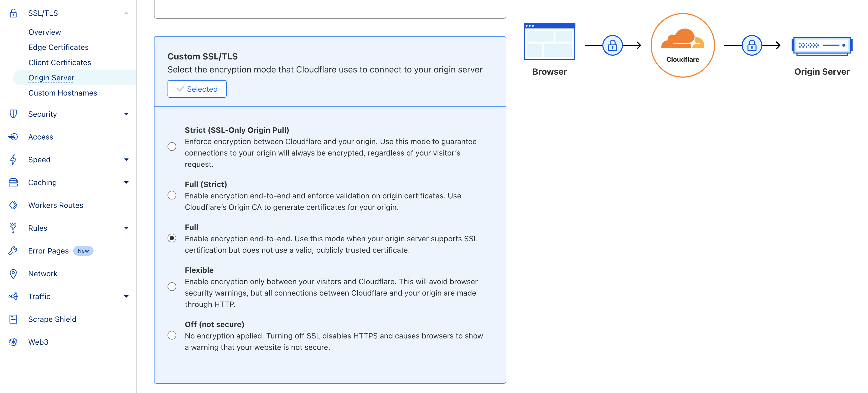Open the Access section
Viewport: 868px width, 393px height.
(x=40, y=137)
